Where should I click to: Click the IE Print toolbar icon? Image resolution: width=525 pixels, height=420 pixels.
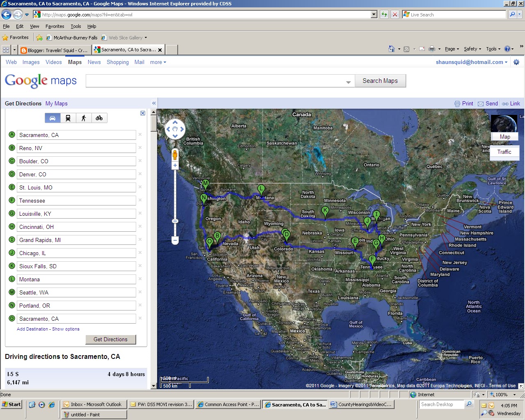click(431, 49)
